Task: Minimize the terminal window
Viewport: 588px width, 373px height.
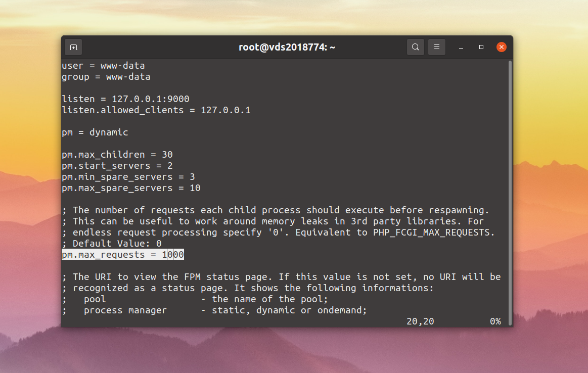Action: [x=461, y=47]
